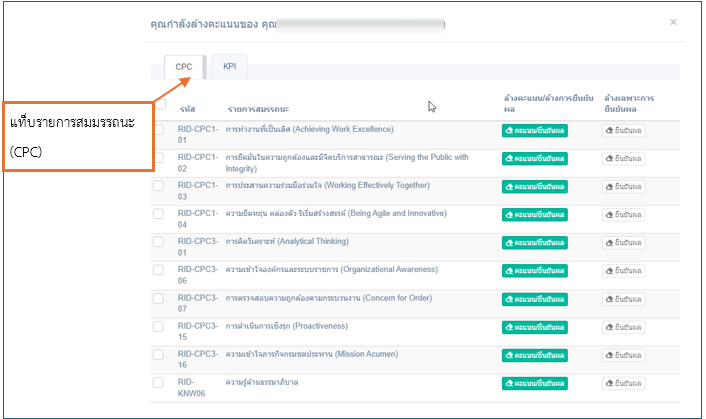The width and height of the screenshot is (706, 419).
Task: Click the name "(Being Agile and Innovative)"
Action: (x=397, y=213)
